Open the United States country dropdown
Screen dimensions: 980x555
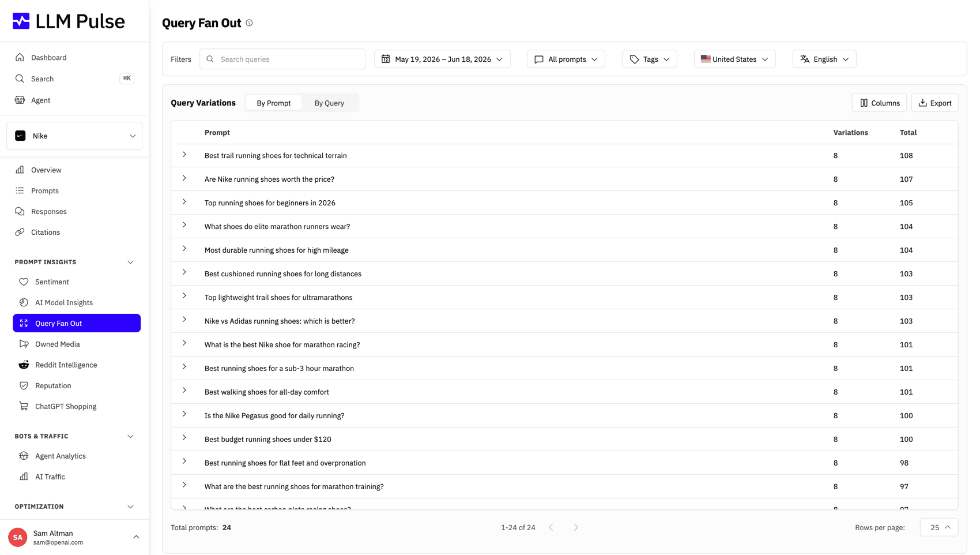[x=734, y=59]
